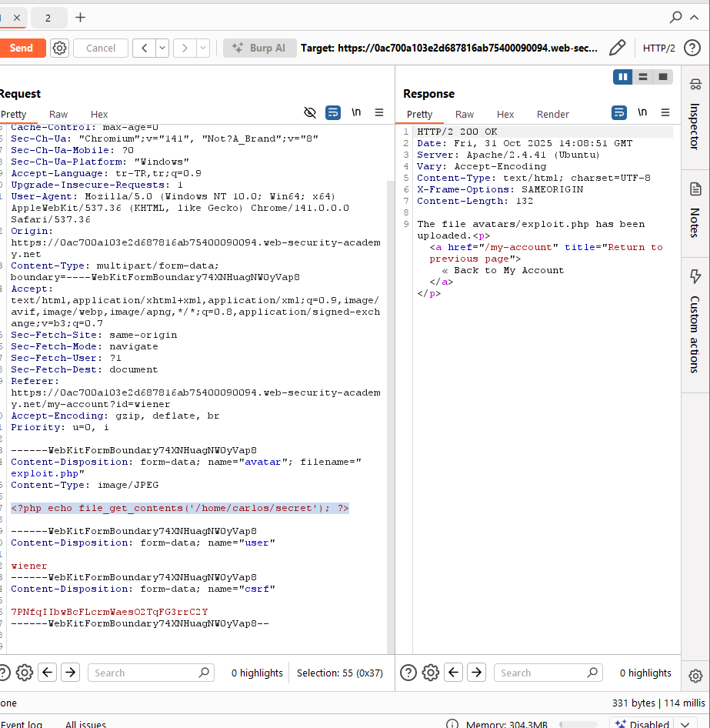710x728 pixels.
Task: Open Response panel hamburger menu
Action: [x=665, y=113]
